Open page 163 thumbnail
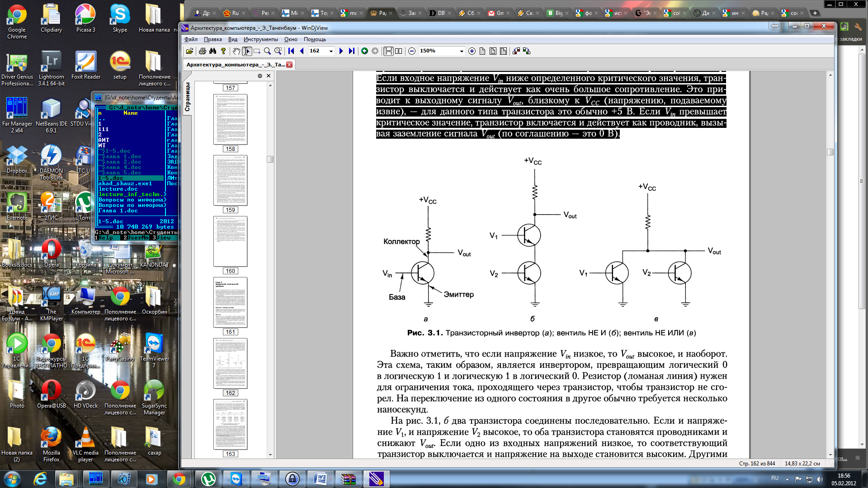Viewport: 868px width, 488px height. click(231, 425)
